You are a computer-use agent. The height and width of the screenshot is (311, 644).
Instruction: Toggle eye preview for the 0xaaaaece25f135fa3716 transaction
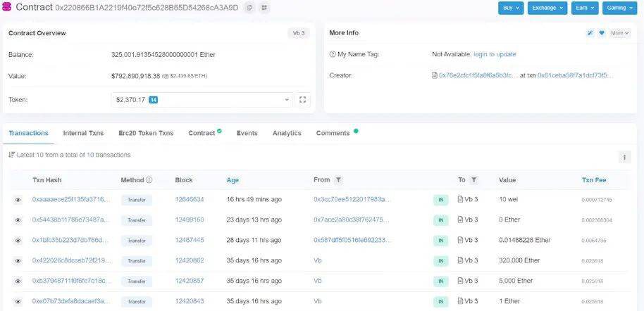pos(18,200)
